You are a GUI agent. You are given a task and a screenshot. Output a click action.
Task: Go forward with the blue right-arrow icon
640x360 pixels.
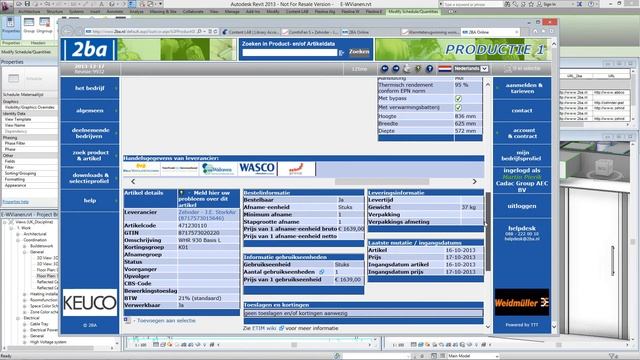pos(396,69)
